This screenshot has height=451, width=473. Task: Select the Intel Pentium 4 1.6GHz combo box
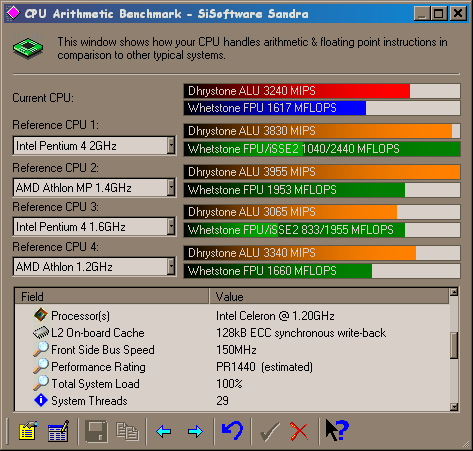click(x=94, y=227)
